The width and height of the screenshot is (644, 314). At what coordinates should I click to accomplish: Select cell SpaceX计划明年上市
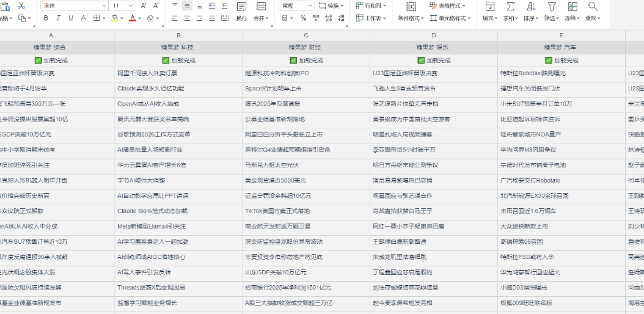(306, 89)
